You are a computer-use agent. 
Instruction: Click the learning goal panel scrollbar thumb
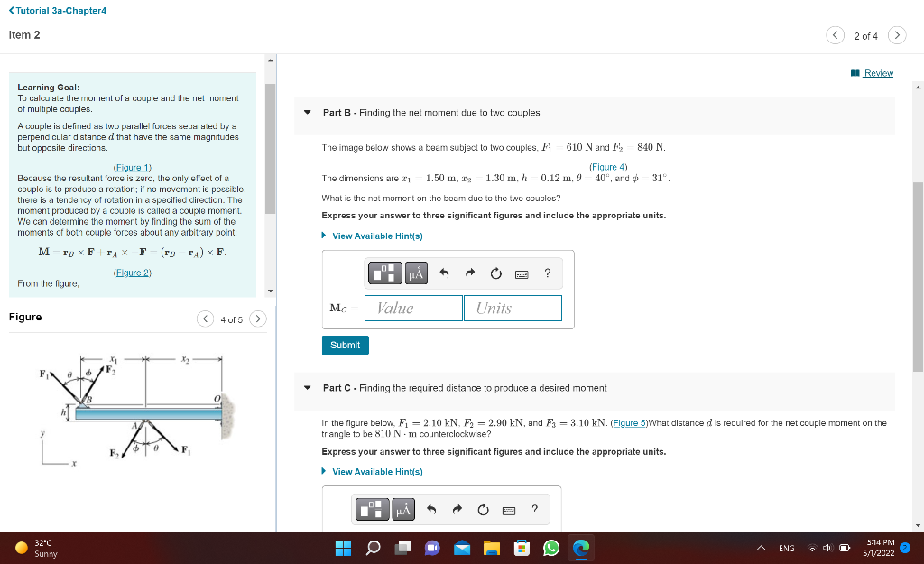pos(271,149)
